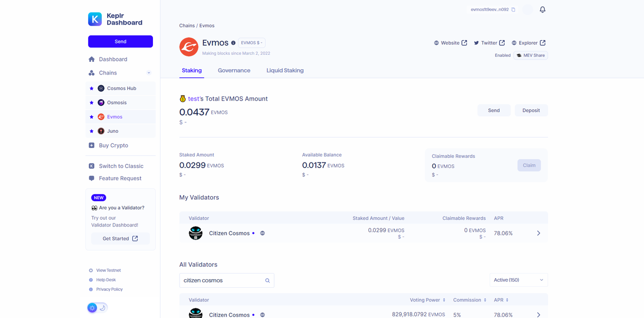This screenshot has width=644, height=318.
Task: Expand Citizen Cosmos row arrow in My Validators
Action: (538, 233)
